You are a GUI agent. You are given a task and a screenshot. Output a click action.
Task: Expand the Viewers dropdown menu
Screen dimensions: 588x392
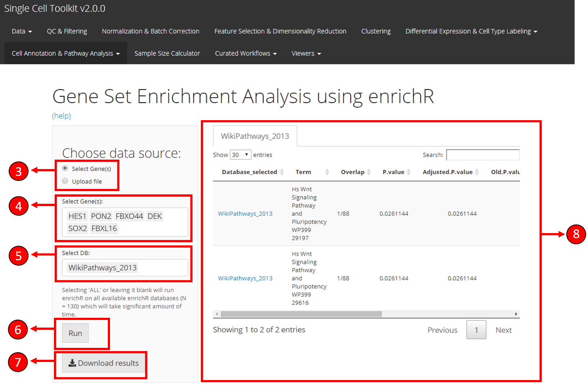(x=306, y=54)
